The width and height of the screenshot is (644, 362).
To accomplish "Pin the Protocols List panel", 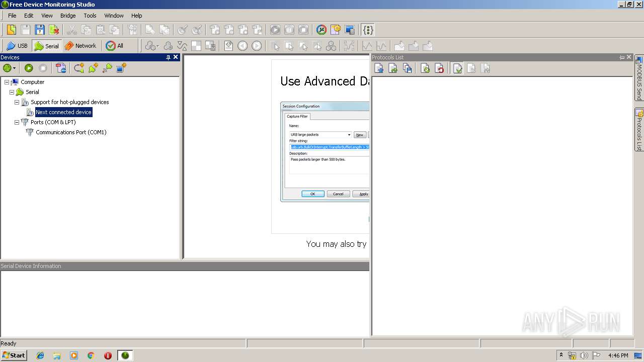I will [x=622, y=57].
